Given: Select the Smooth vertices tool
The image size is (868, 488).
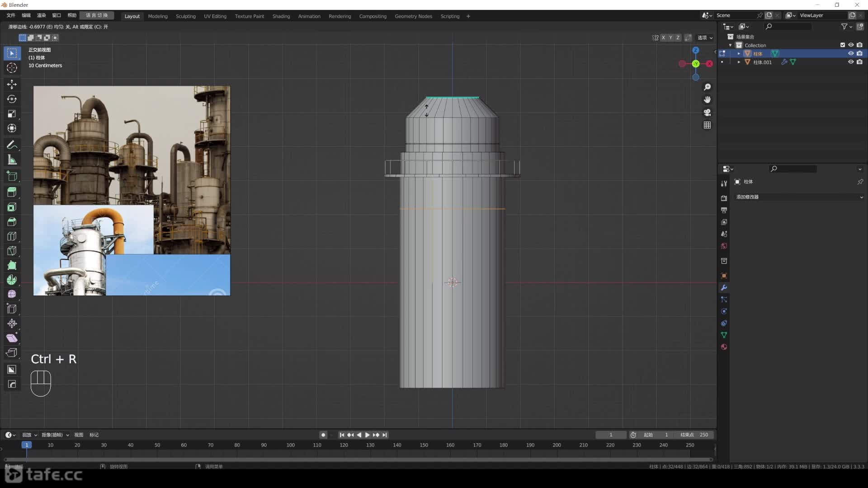Looking at the screenshot, I should coord(12,295).
